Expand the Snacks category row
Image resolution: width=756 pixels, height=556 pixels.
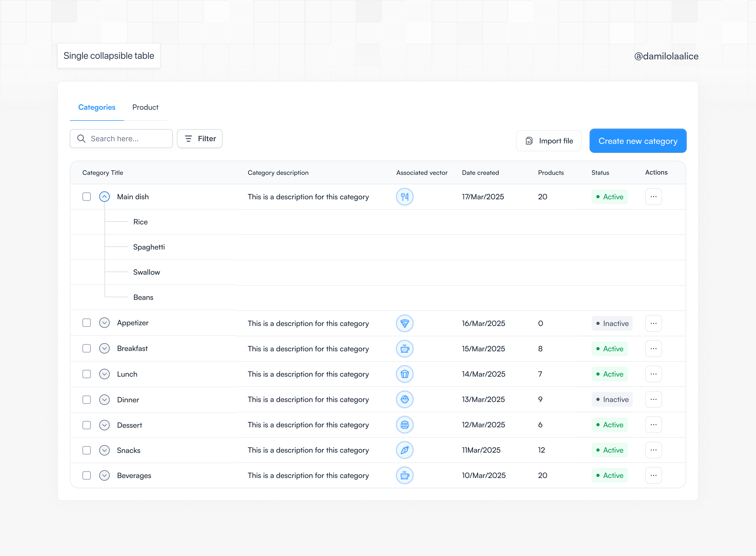tap(104, 450)
